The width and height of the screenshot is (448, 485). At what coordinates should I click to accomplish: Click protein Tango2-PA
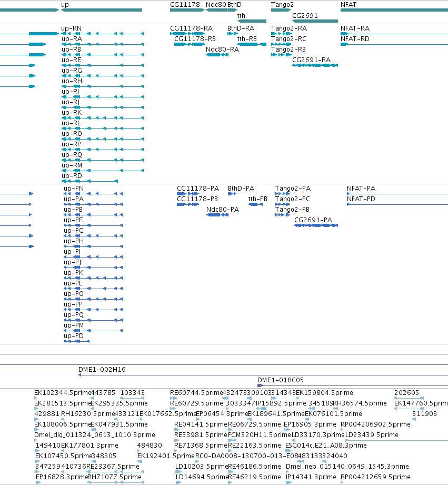coord(293,189)
